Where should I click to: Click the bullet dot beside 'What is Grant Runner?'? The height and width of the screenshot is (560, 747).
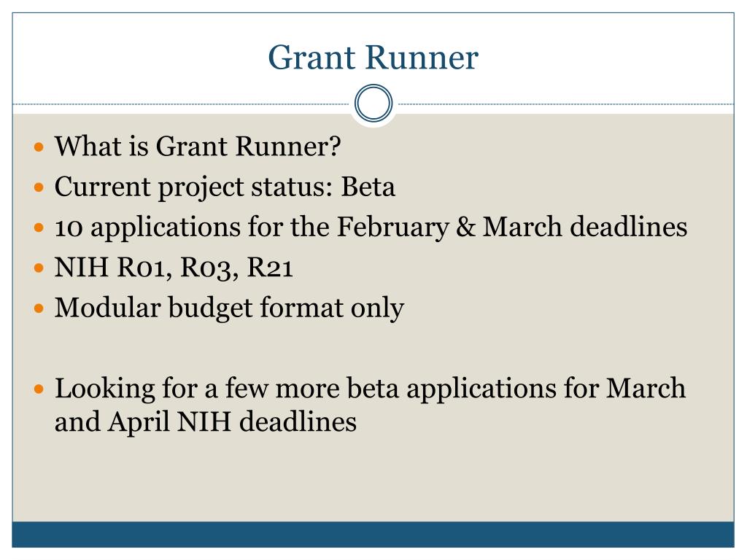pyautogui.click(x=39, y=148)
